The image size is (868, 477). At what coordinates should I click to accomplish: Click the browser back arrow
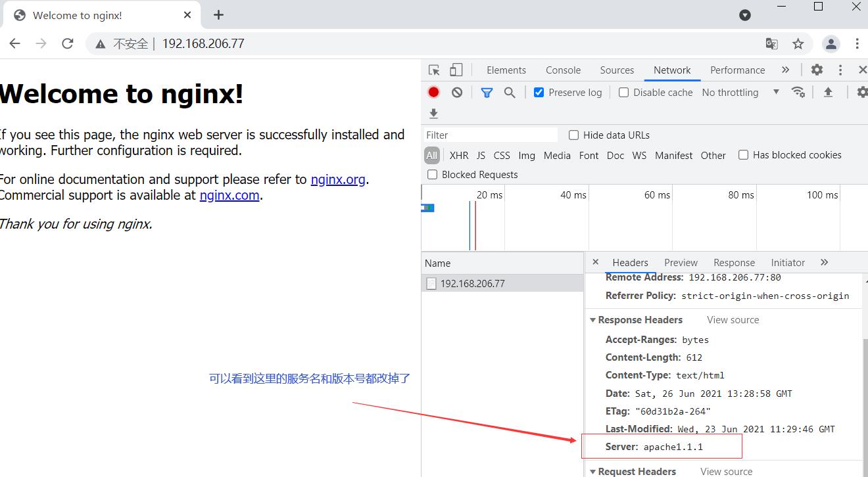click(x=14, y=43)
